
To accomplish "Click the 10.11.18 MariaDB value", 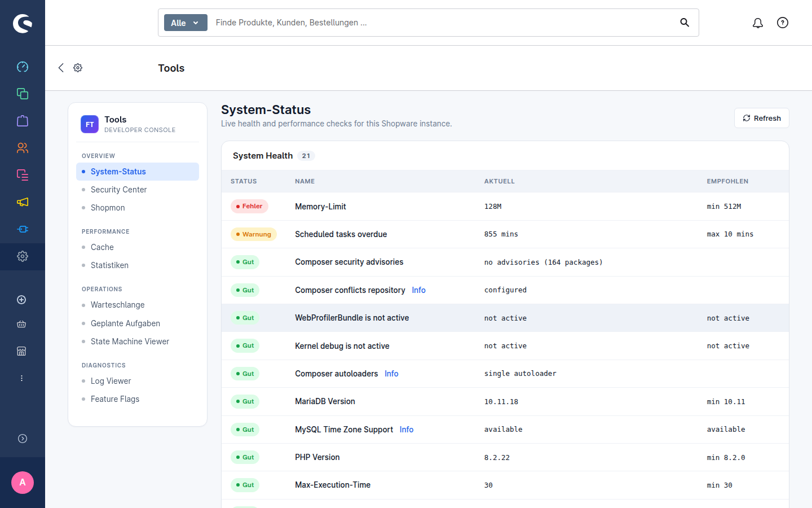I will 501,402.
